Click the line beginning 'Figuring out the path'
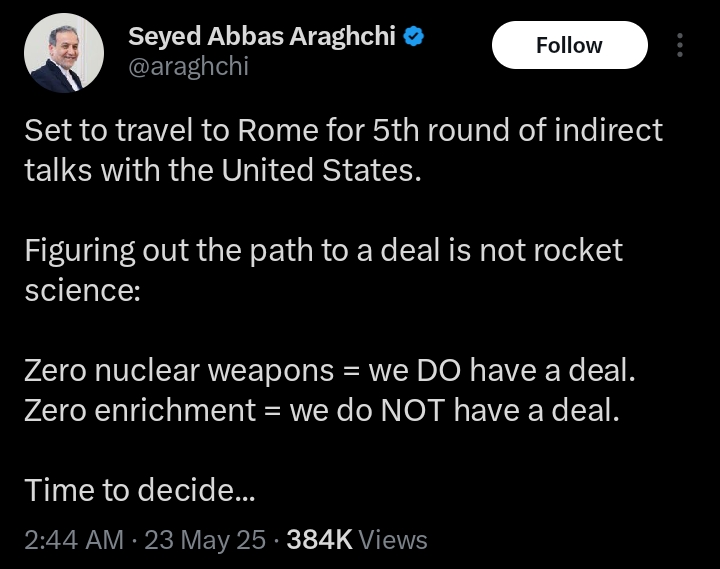 click(x=323, y=250)
